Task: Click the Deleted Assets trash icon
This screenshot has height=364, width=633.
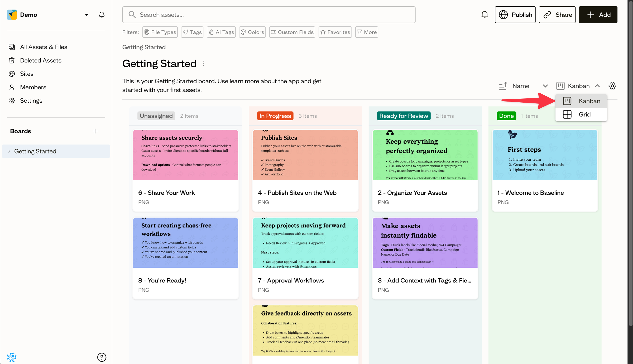Action: (12, 60)
